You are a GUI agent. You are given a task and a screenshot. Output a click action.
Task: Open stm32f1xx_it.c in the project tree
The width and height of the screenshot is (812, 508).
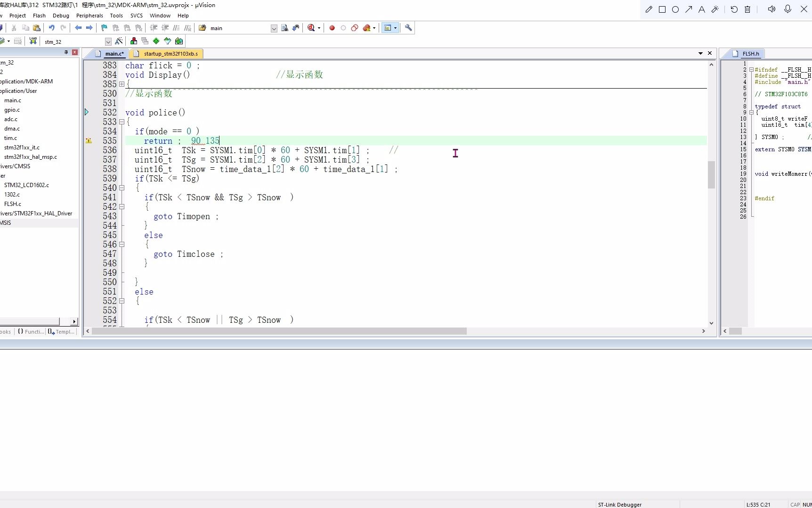tap(22, 147)
